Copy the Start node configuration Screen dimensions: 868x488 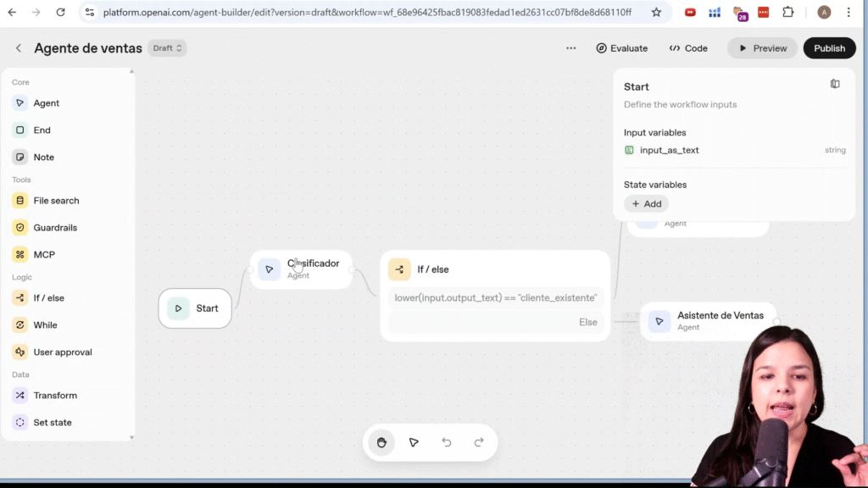[x=835, y=84]
